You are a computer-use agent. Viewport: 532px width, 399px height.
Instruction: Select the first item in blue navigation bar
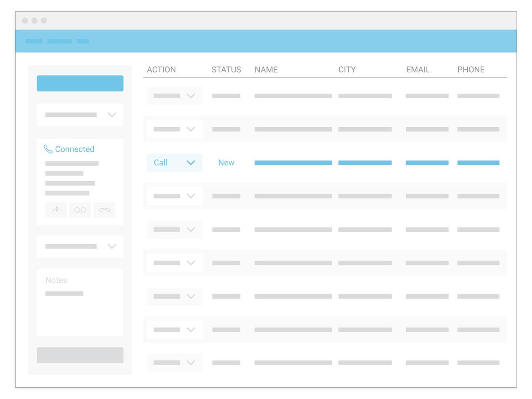(34, 41)
